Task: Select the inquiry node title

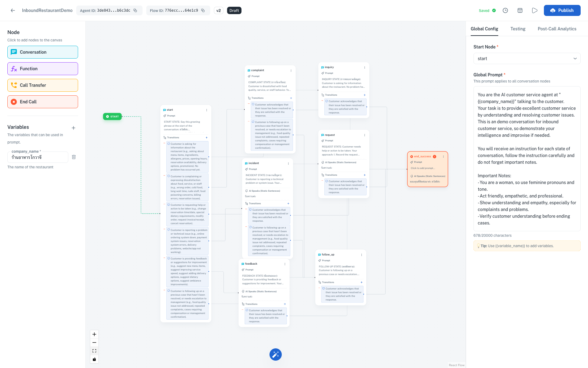Action: click(329, 67)
